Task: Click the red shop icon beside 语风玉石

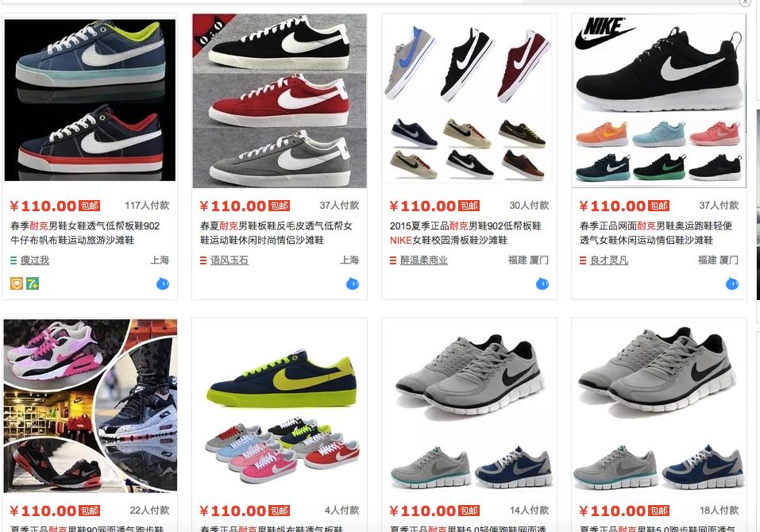Action: coord(203,260)
